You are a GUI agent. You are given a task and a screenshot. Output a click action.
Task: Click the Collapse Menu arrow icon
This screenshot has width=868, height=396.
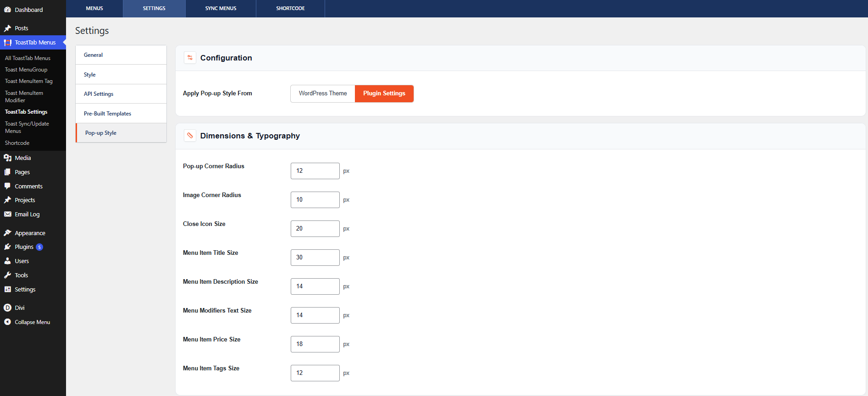click(x=7, y=322)
